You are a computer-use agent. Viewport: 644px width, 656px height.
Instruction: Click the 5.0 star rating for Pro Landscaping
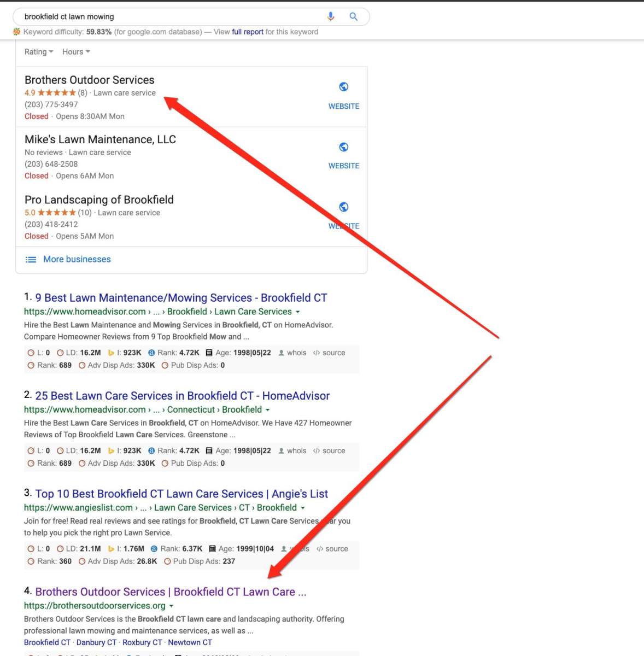(50, 213)
